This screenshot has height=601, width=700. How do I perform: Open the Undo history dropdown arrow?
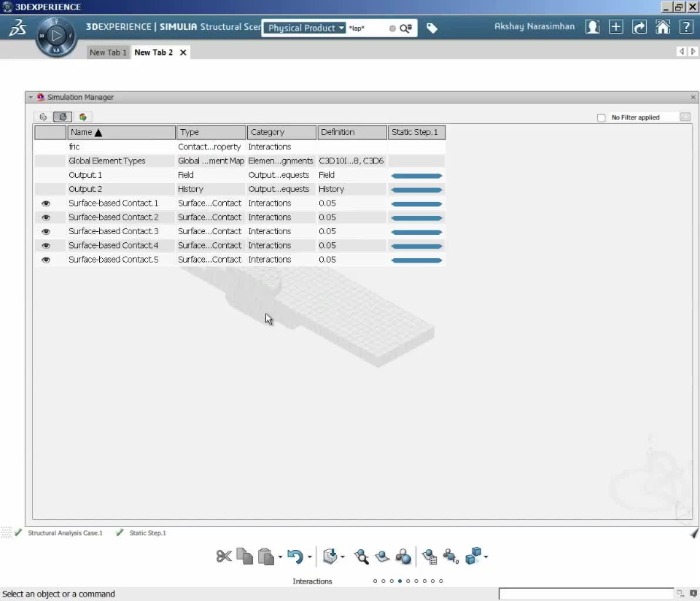pyautogui.click(x=309, y=557)
